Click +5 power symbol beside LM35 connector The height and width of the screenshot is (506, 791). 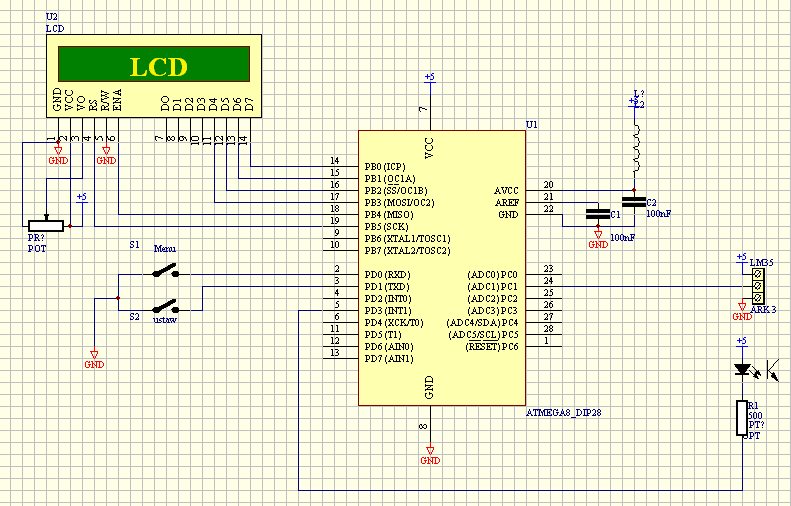(742, 259)
